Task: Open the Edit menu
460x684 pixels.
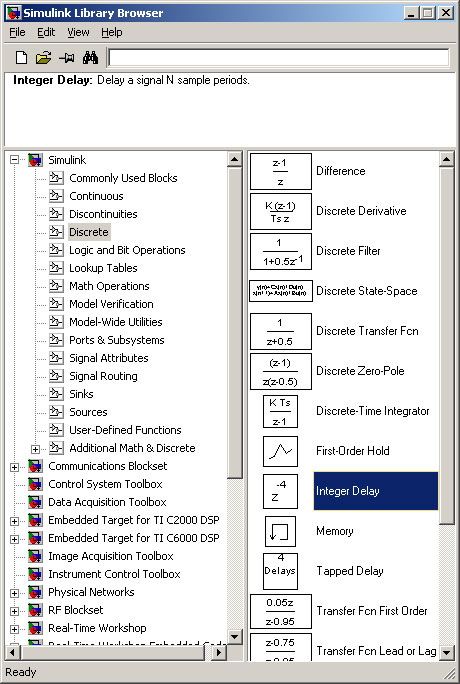Action: click(46, 32)
